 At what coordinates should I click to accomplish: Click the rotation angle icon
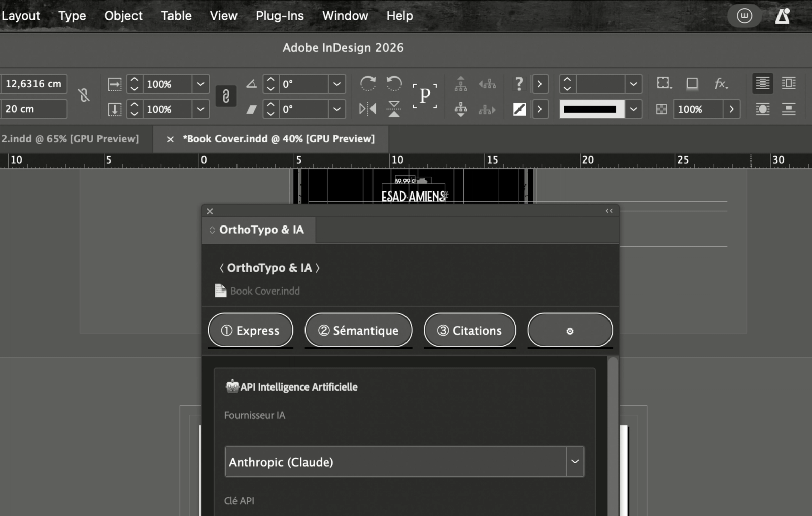251,84
